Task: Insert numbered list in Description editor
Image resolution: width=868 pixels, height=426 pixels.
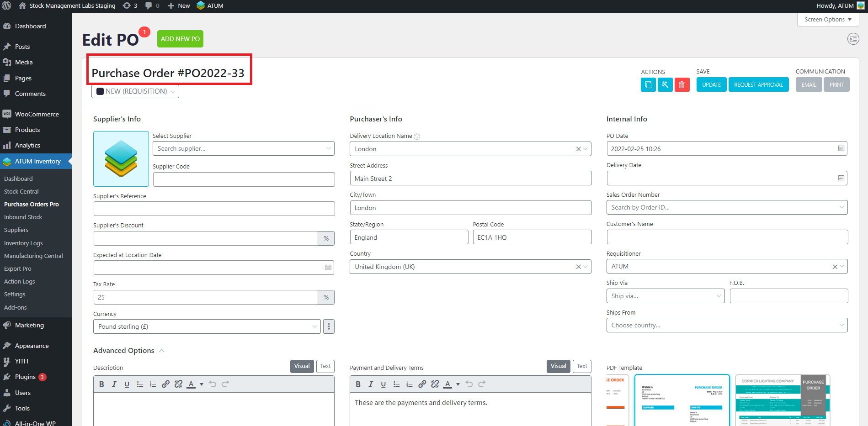Action: tap(153, 384)
